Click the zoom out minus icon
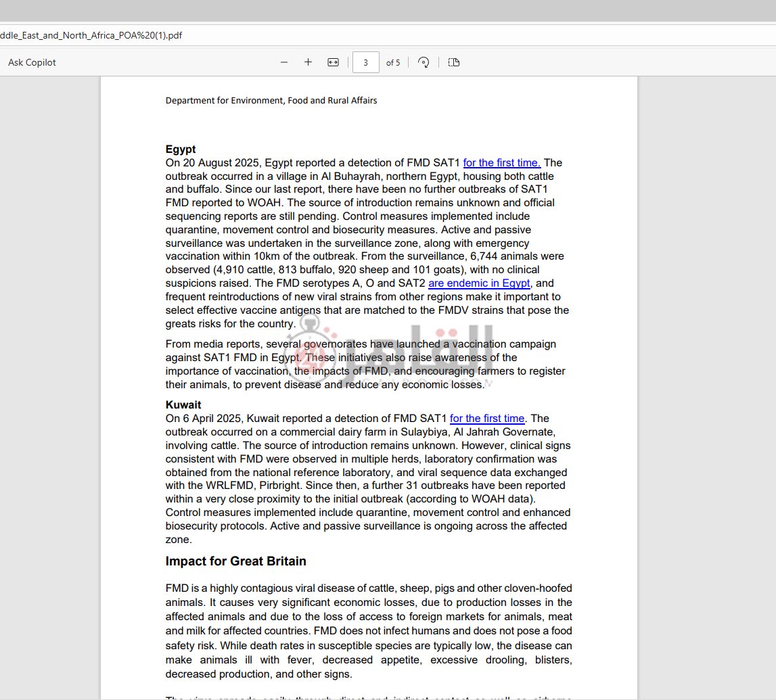776x700 pixels. pyautogui.click(x=284, y=62)
